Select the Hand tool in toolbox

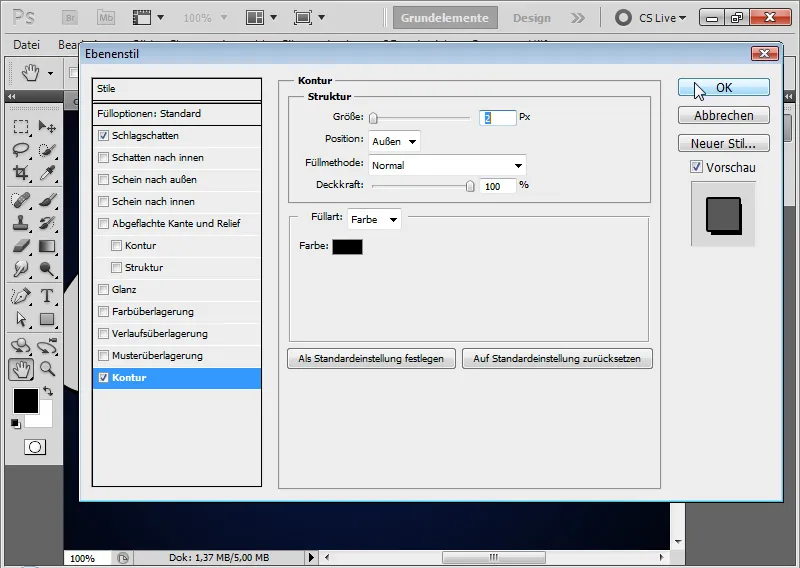coord(21,369)
